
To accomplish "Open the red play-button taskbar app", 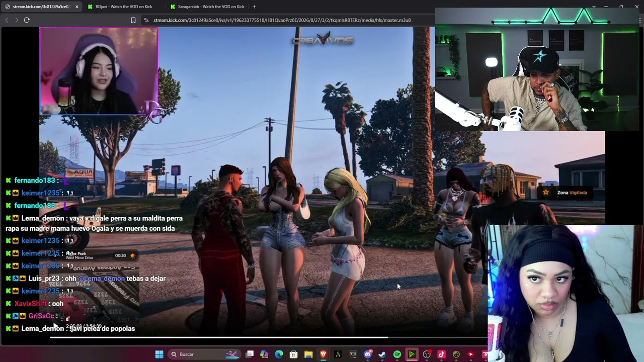I will click(x=471, y=354).
